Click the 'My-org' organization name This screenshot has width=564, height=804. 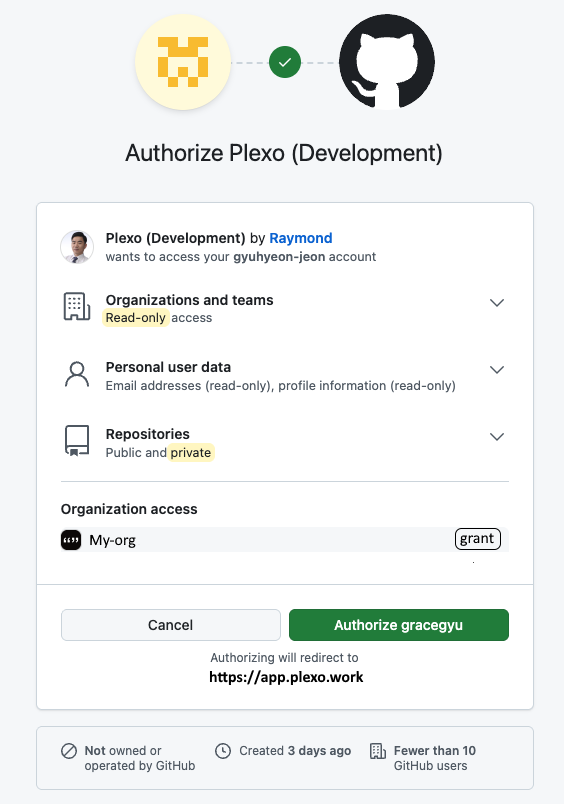(112, 540)
